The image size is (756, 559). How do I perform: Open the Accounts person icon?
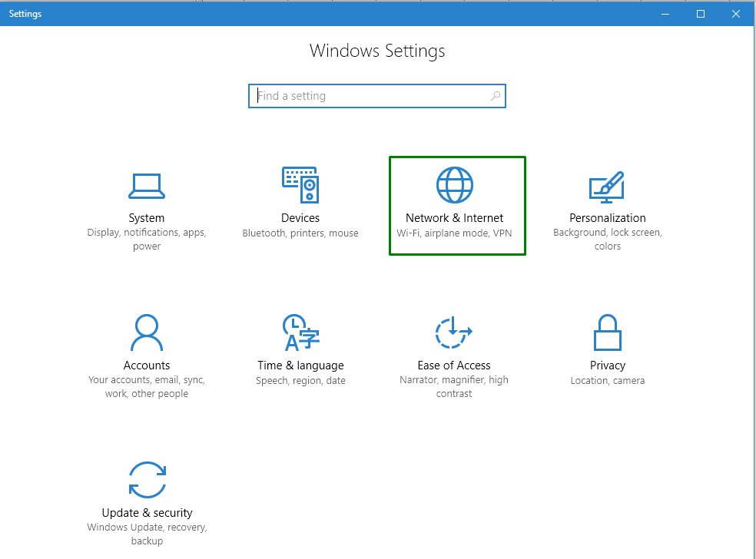tap(147, 332)
